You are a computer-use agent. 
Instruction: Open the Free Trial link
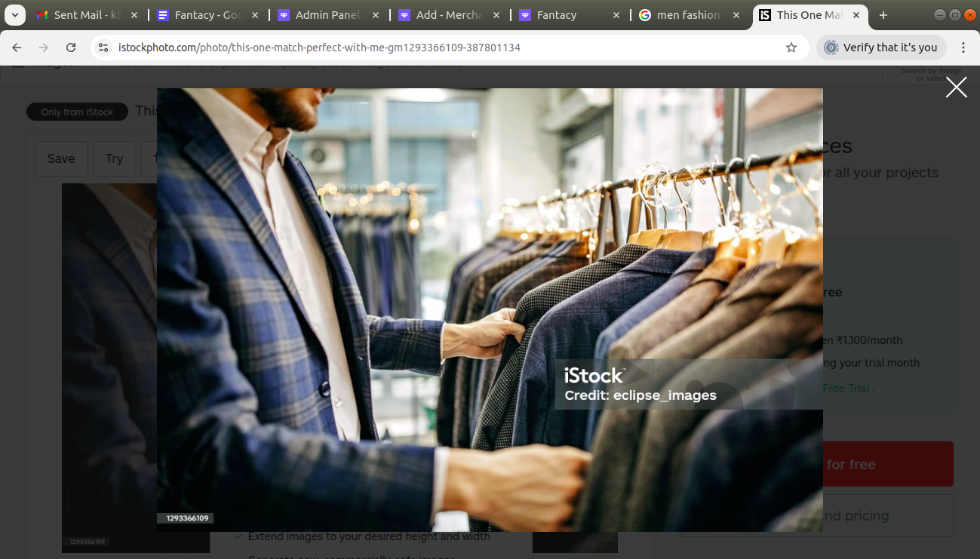(x=849, y=389)
